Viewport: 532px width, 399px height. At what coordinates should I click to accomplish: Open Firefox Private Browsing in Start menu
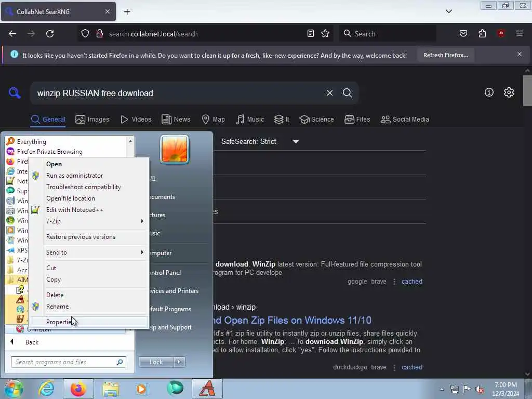click(49, 152)
